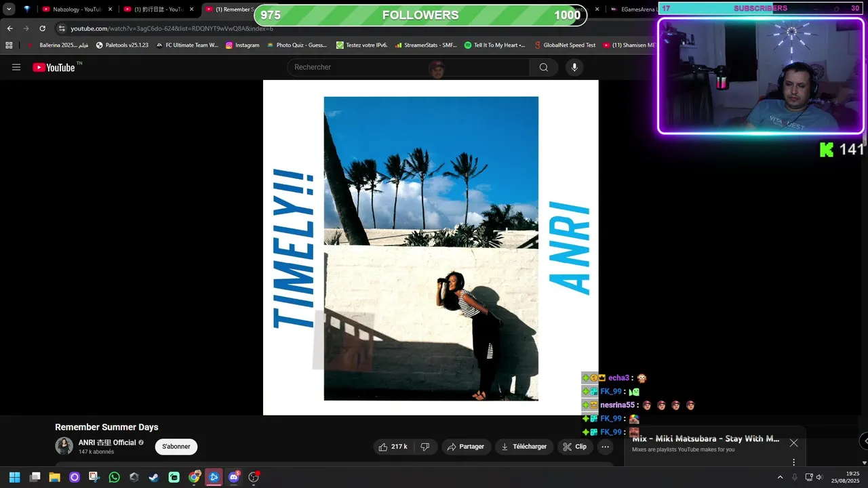Like the video with thumbs-up 217 k
868x488 pixels.
(x=393, y=447)
